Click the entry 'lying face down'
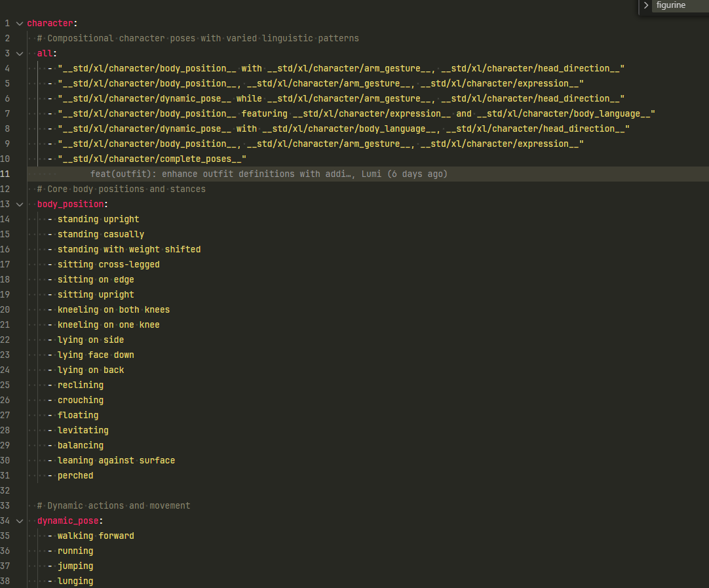The width and height of the screenshot is (709, 588). coord(96,355)
